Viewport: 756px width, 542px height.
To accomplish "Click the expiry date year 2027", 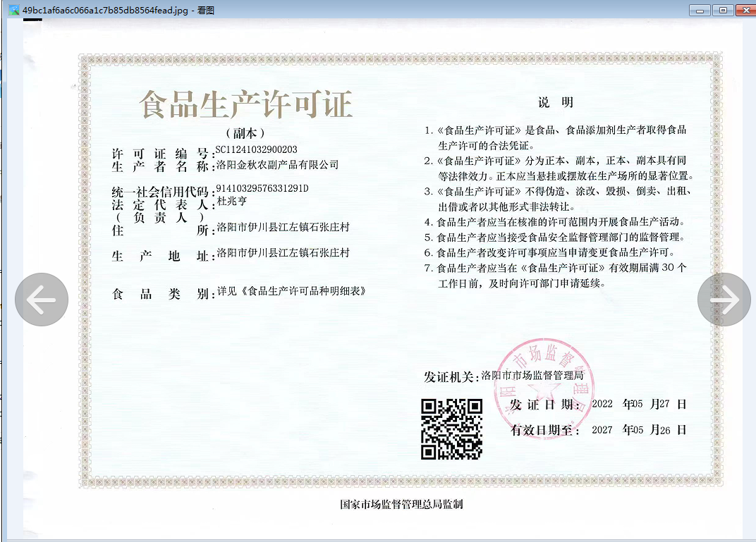I will tap(602, 429).
